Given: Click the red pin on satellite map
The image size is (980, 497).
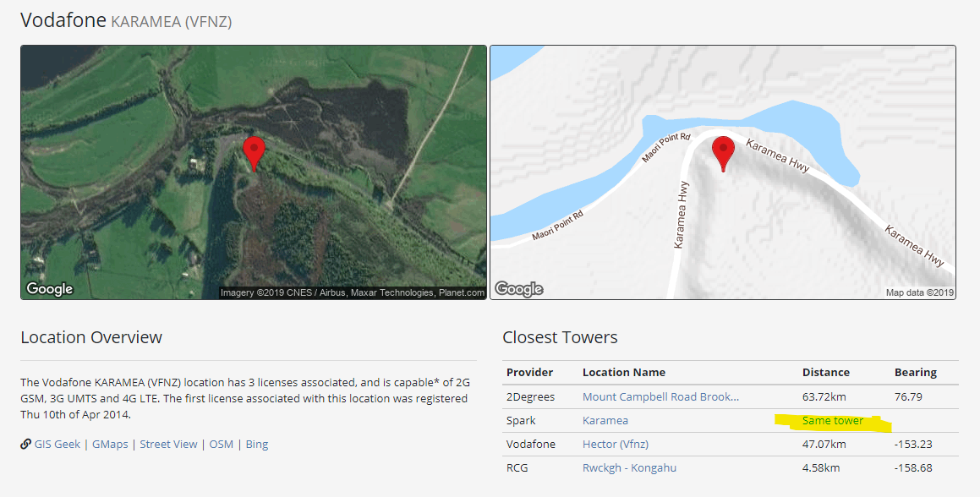Looking at the screenshot, I should pyautogui.click(x=254, y=153).
